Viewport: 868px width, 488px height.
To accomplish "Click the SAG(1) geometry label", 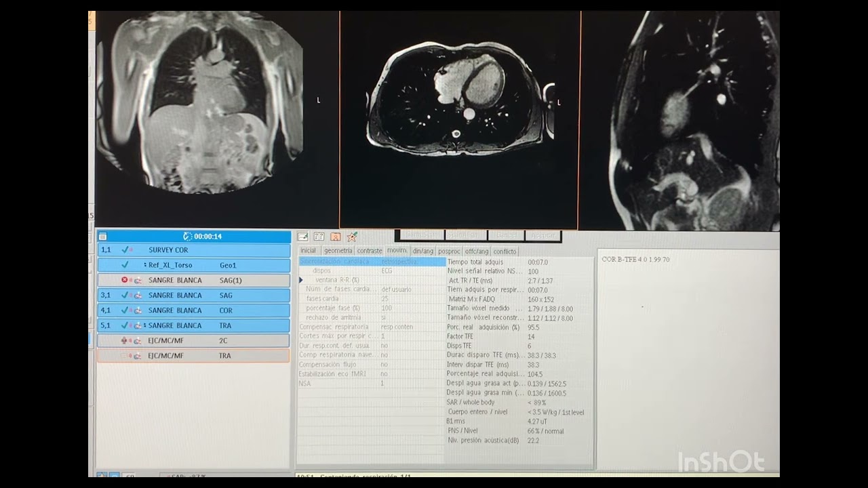I will [231, 280].
